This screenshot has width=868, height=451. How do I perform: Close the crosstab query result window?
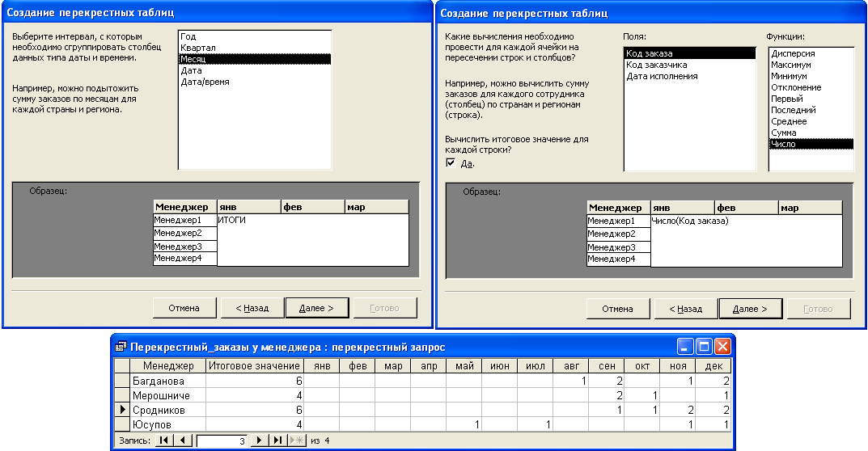[x=722, y=347]
